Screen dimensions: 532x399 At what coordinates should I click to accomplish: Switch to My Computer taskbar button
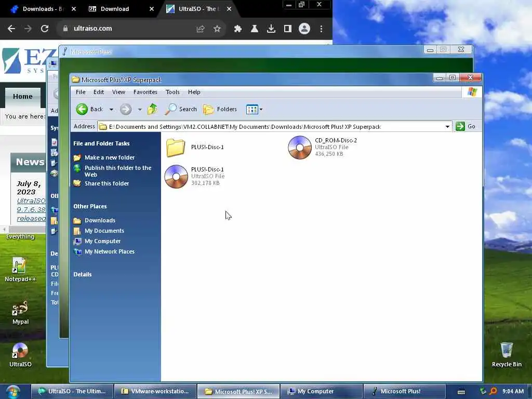point(321,391)
